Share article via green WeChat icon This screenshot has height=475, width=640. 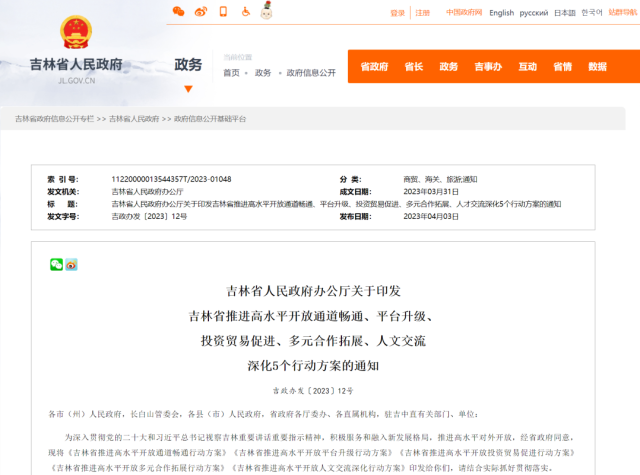(56, 264)
